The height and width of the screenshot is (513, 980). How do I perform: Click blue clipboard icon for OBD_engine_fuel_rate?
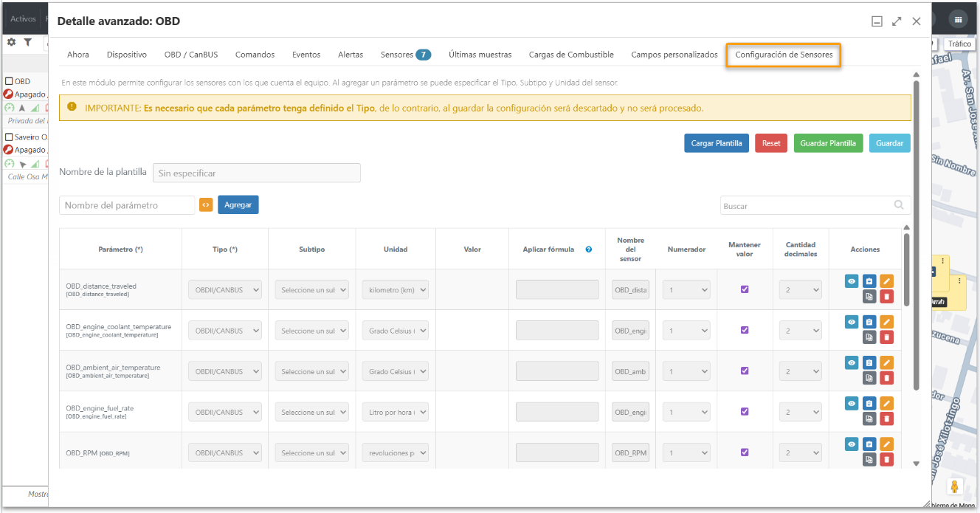(x=869, y=403)
